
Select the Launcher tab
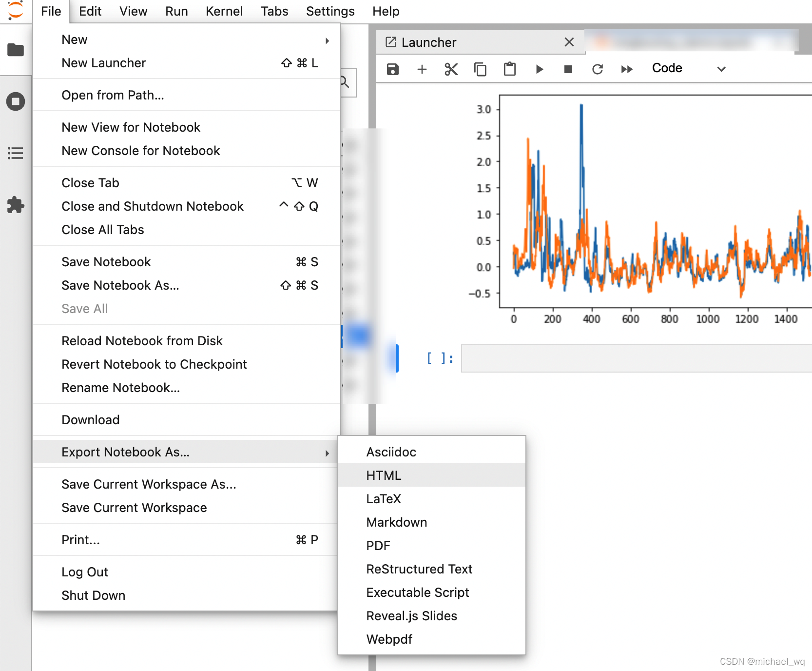point(481,42)
